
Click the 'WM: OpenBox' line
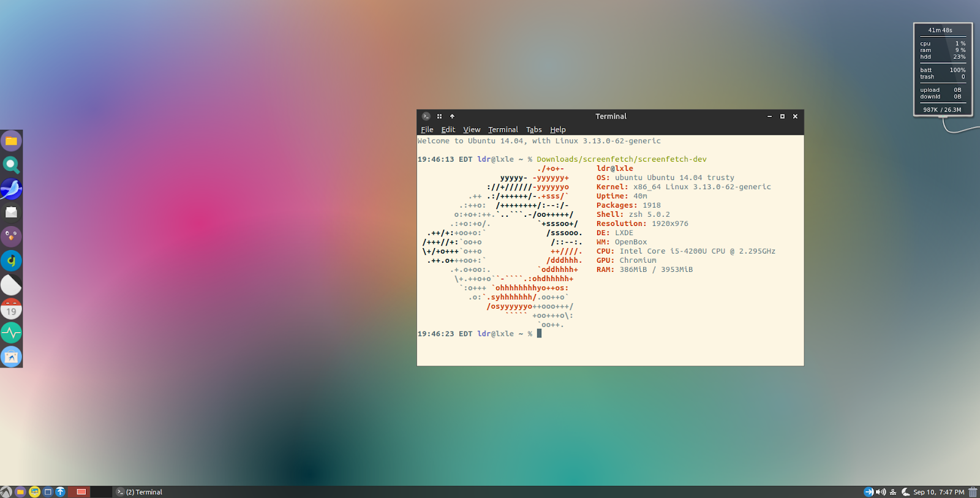(622, 242)
